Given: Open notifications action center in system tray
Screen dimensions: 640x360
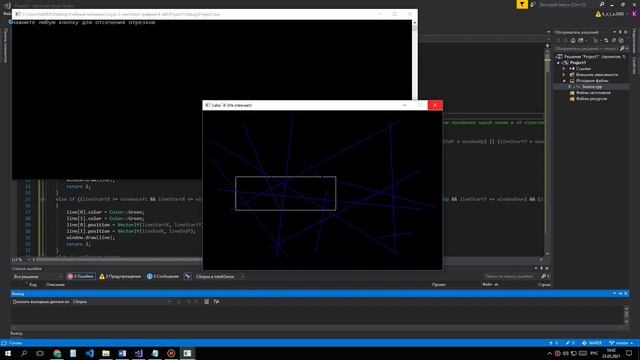Looking at the screenshot, I should (629, 353).
